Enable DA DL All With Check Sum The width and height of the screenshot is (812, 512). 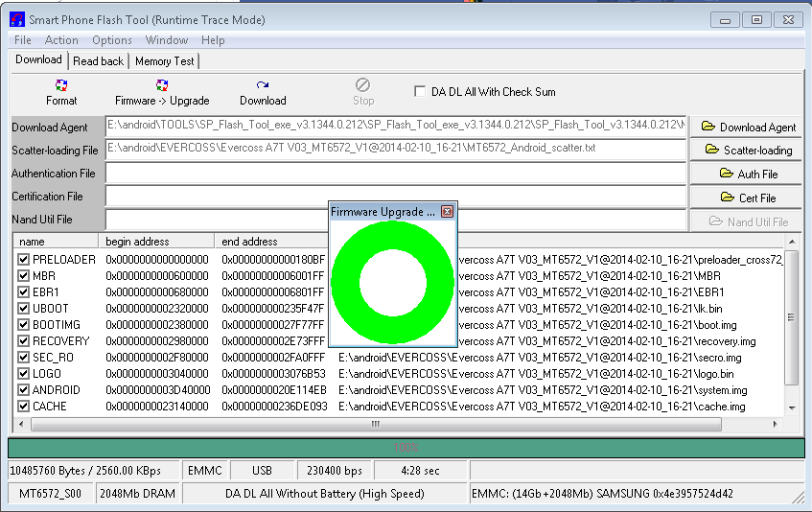[420, 92]
